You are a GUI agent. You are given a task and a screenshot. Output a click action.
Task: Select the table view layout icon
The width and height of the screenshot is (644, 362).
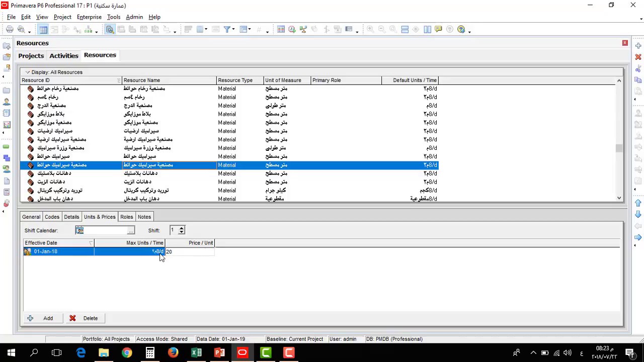[x=43, y=30]
